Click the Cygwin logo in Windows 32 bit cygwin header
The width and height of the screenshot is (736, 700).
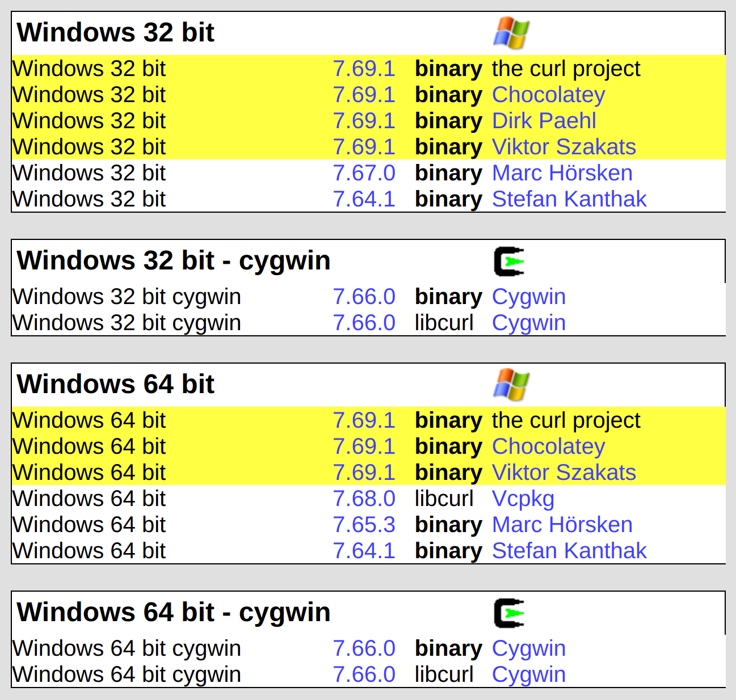(508, 262)
